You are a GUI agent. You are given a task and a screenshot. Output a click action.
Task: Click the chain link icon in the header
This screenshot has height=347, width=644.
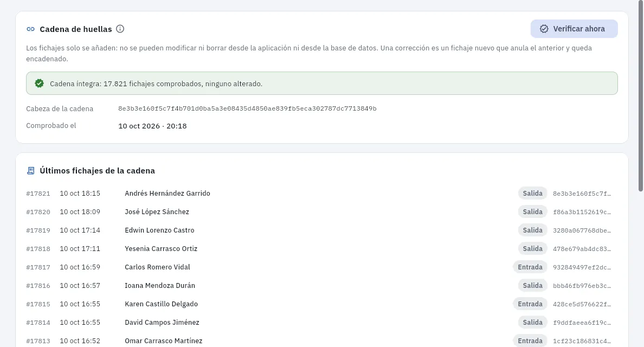click(30, 29)
